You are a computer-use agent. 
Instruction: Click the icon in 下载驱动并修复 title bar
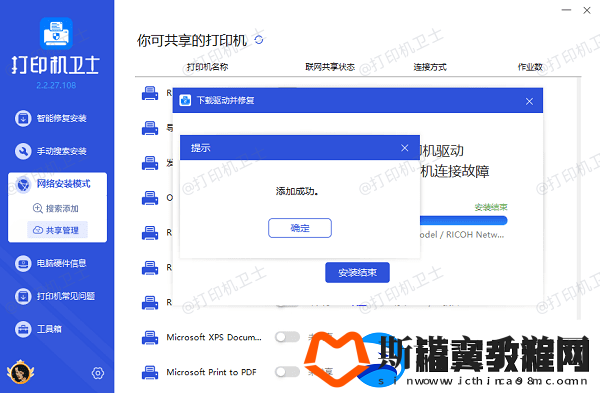click(185, 100)
